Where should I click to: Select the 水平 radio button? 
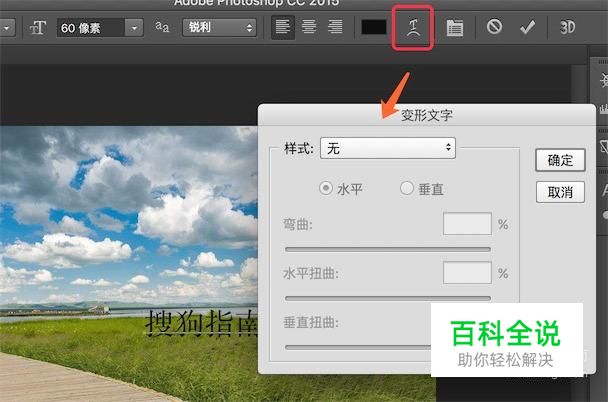point(326,188)
